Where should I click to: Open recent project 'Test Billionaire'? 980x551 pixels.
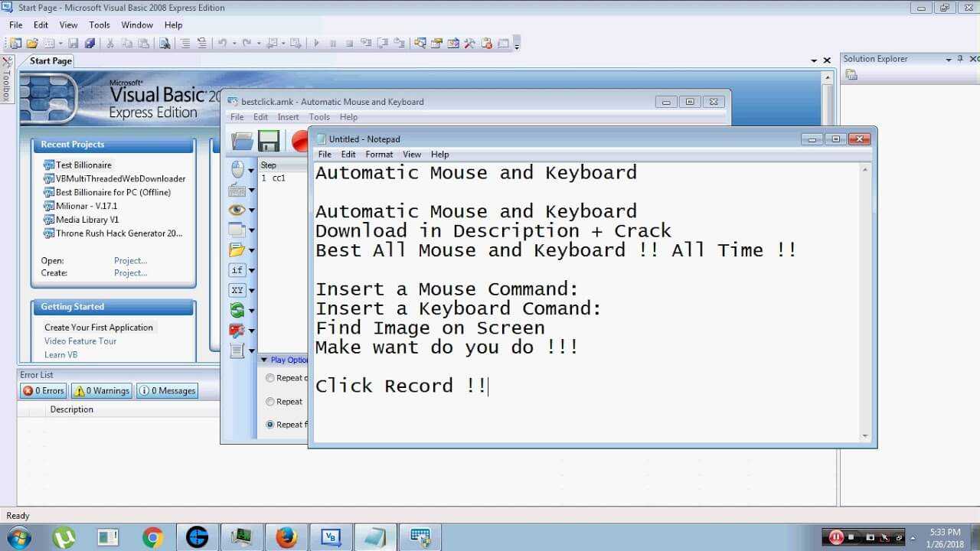[x=83, y=165]
